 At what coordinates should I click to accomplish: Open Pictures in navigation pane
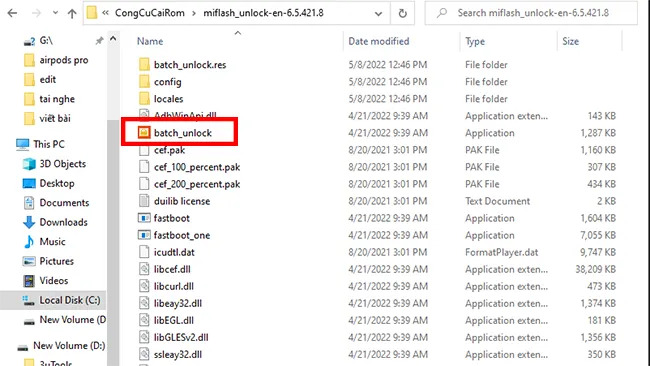click(x=56, y=261)
